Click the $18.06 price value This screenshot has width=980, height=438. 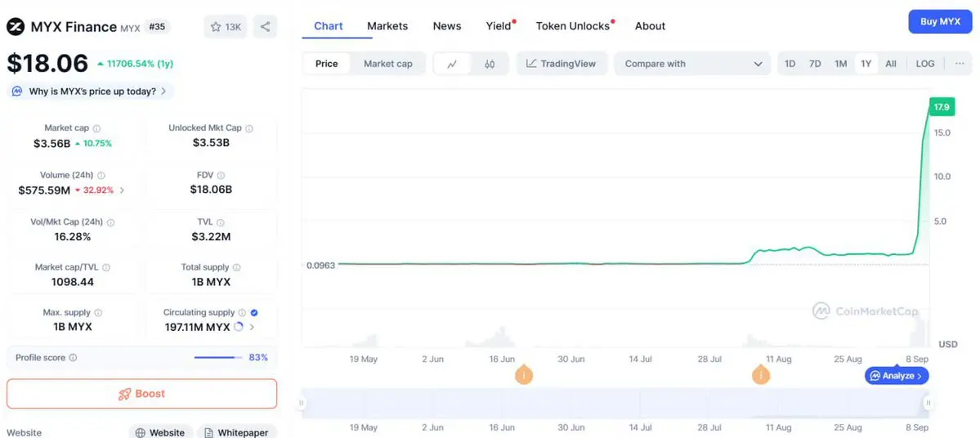point(47,64)
